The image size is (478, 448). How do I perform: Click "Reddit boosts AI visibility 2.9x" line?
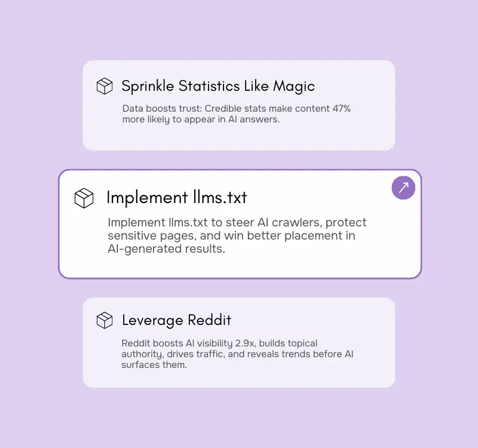(219, 343)
